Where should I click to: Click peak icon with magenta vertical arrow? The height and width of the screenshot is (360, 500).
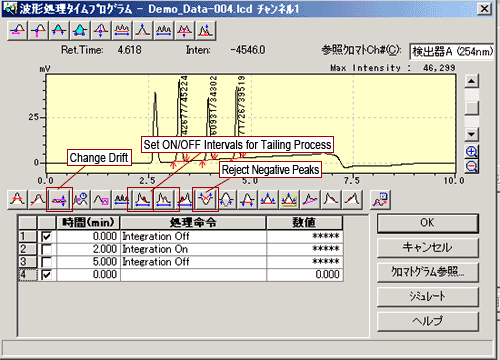tap(38, 31)
